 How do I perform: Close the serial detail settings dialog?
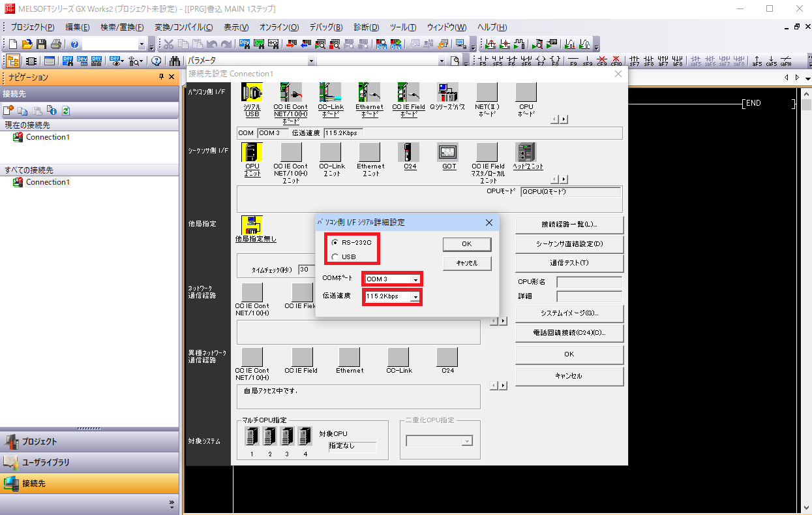pyautogui.click(x=489, y=223)
